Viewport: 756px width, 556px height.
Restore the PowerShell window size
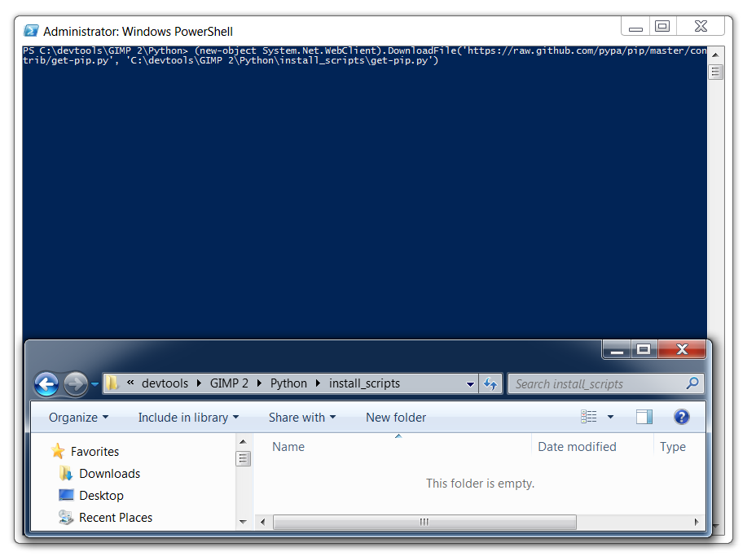click(662, 26)
